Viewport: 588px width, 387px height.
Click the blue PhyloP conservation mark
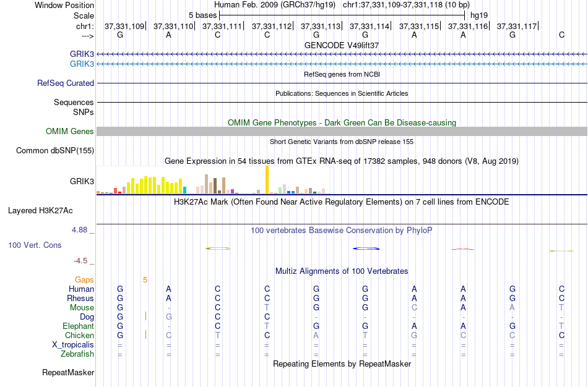tap(366, 249)
